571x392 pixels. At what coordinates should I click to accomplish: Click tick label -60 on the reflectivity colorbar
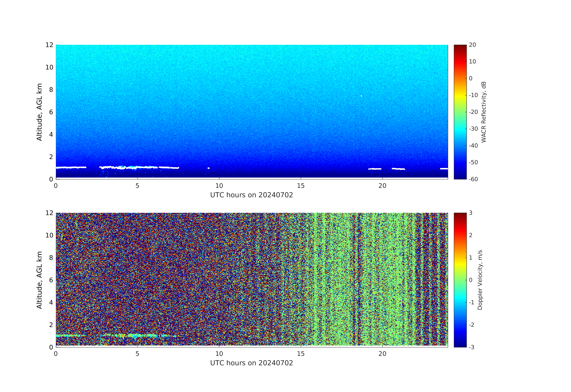473,179
